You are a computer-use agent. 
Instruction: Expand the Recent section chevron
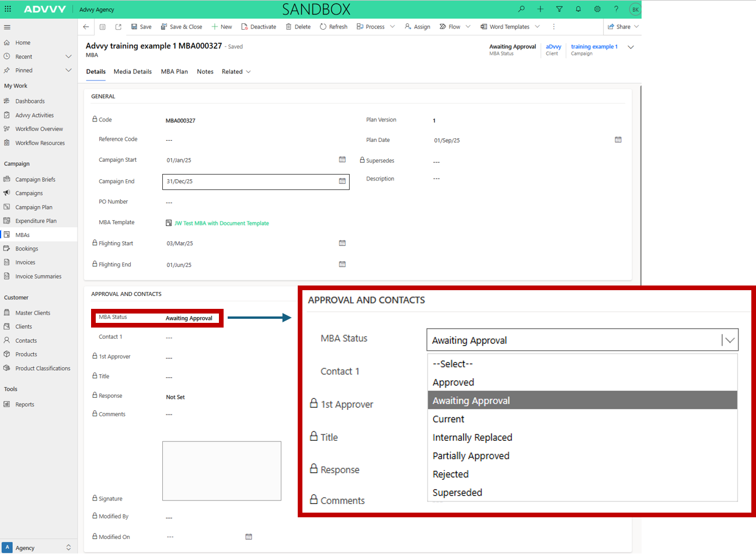click(x=68, y=57)
